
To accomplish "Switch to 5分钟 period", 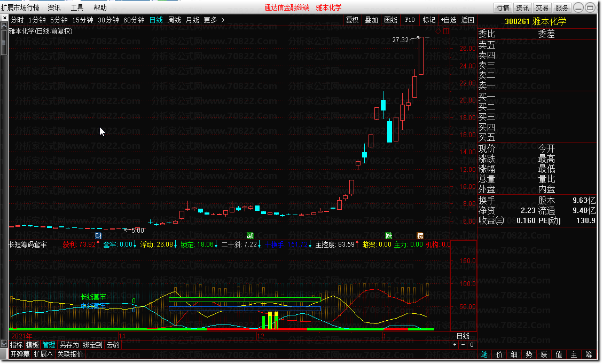I will pos(59,20).
